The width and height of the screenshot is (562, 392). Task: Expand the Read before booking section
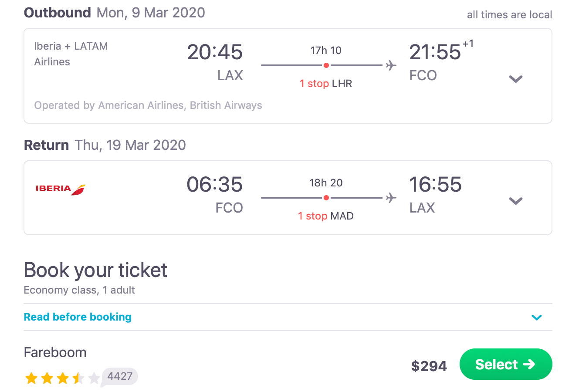click(x=537, y=317)
